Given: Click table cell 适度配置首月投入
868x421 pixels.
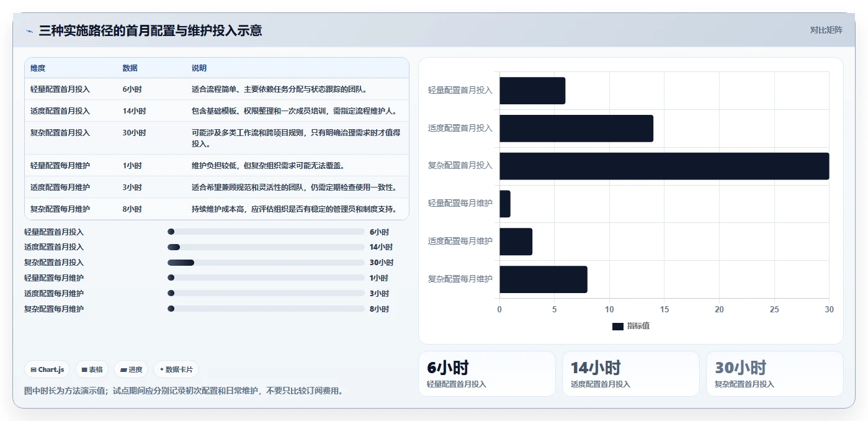Looking at the screenshot, I should tap(60, 111).
